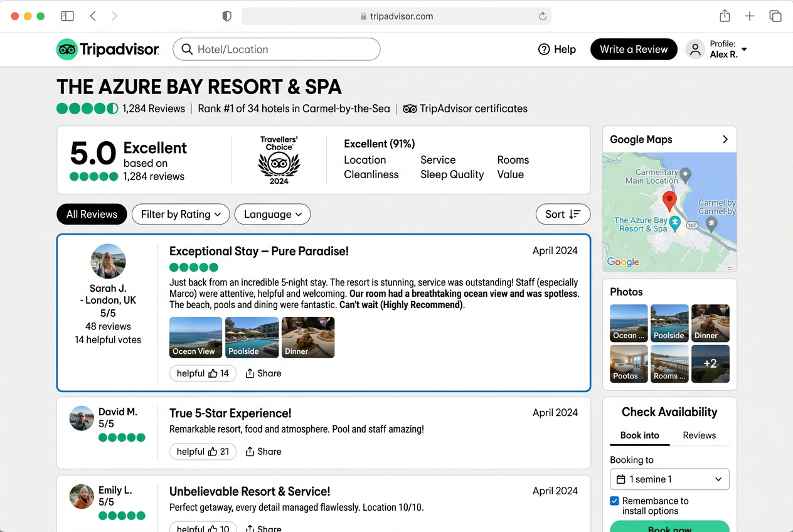Click the Write a Review button

634,50
